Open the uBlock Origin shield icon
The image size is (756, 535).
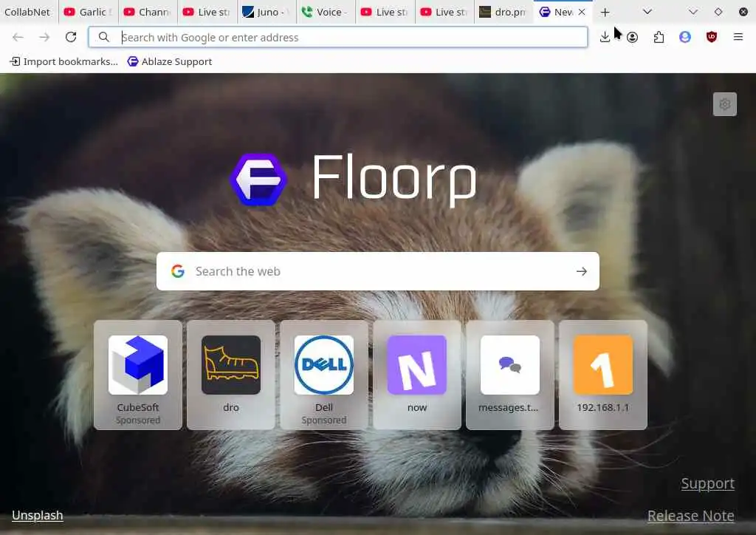click(712, 37)
